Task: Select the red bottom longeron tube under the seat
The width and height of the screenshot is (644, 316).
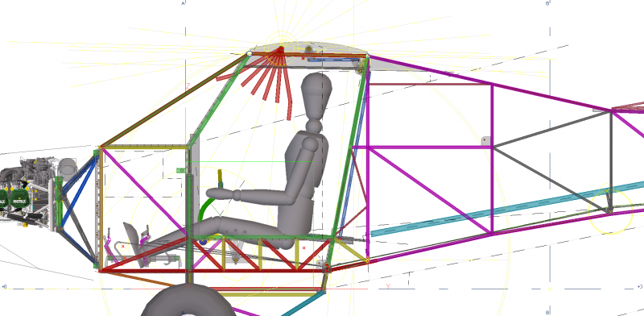Action: (213, 271)
